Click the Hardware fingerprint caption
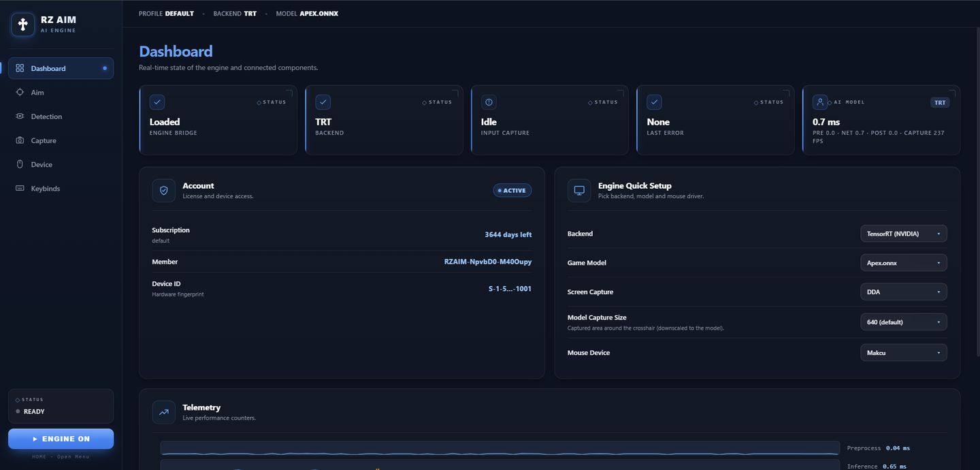 [x=178, y=294]
